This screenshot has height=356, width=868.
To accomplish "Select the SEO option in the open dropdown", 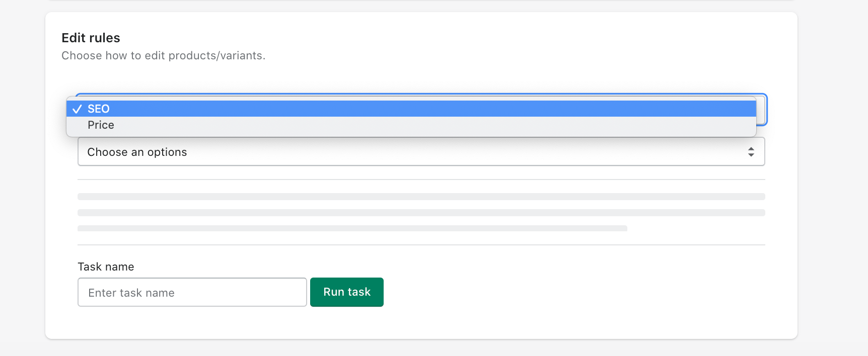I will (x=99, y=109).
